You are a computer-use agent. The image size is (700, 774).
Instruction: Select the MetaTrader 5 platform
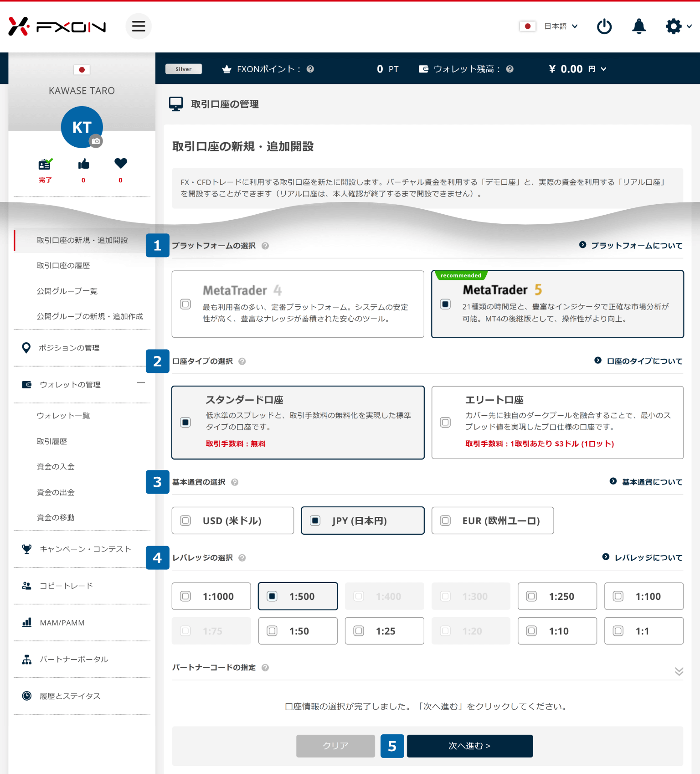click(557, 304)
